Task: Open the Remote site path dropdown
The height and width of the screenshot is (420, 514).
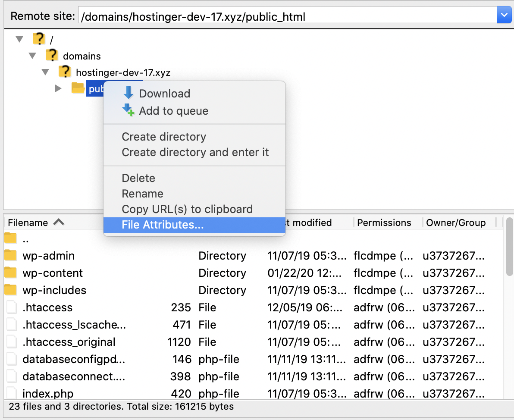Action: tap(503, 17)
